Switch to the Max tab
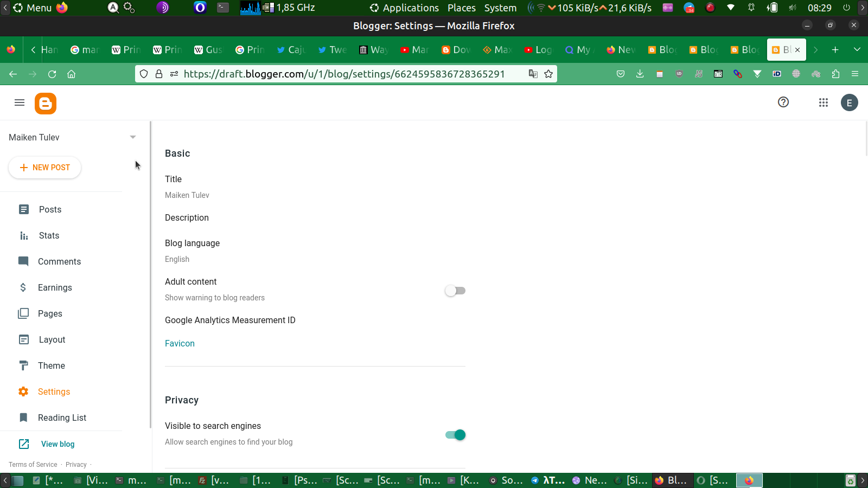Image resolution: width=868 pixels, height=488 pixels. 497,50
